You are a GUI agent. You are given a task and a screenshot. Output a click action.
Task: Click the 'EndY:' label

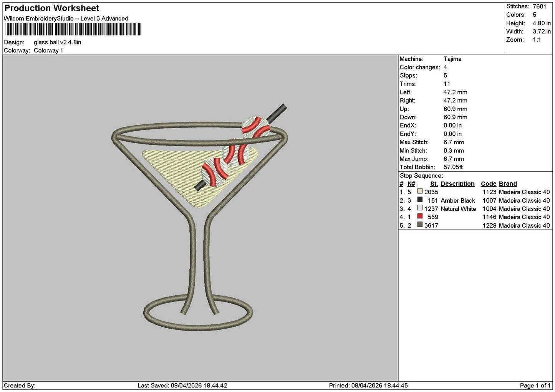pyautogui.click(x=408, y=134)
